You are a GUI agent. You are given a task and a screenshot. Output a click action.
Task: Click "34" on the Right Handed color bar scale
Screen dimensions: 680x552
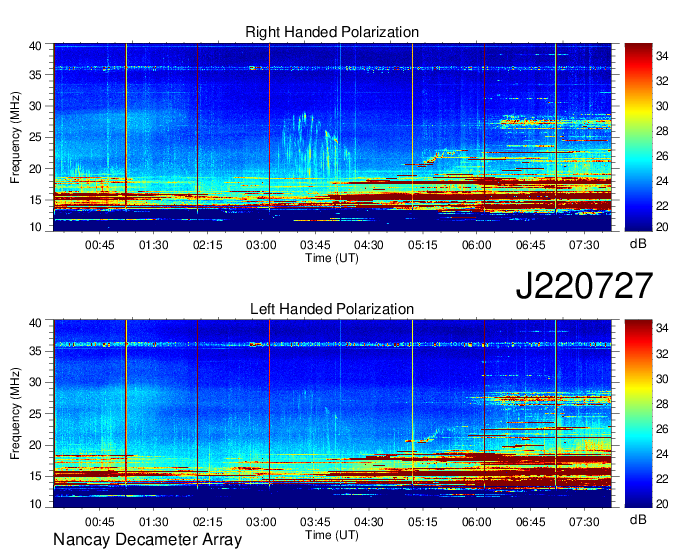(662, 56)
